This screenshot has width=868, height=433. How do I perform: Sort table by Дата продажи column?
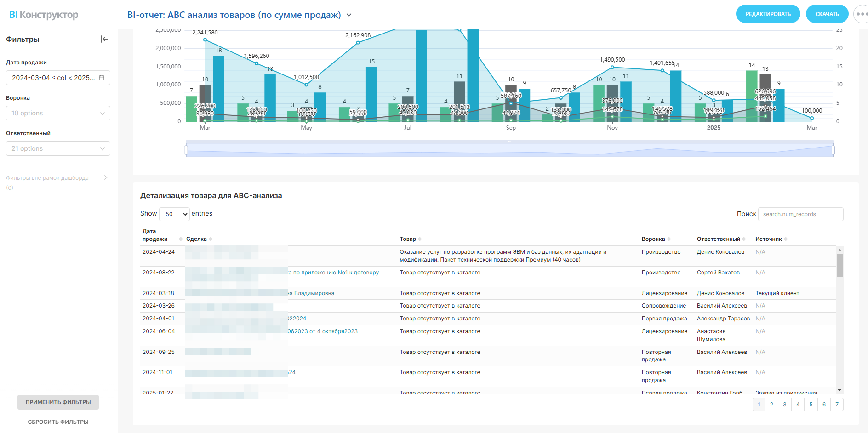click(181, 239)
